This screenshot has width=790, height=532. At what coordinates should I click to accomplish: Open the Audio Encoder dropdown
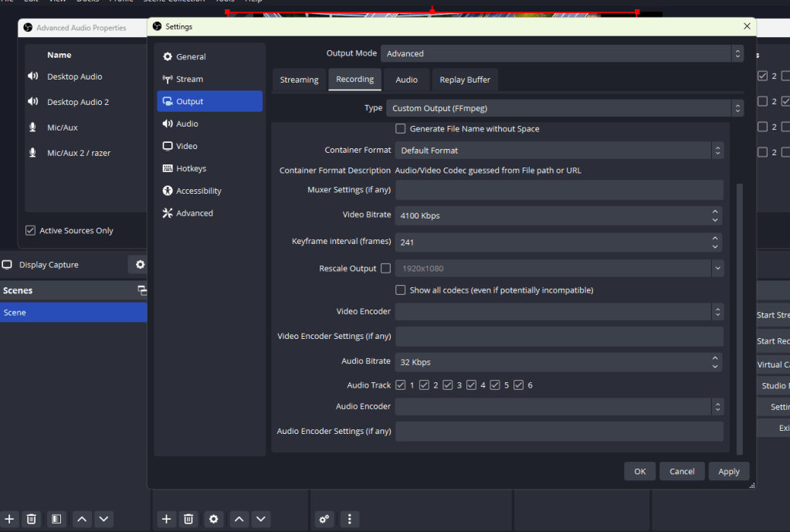tap(559, 407)
